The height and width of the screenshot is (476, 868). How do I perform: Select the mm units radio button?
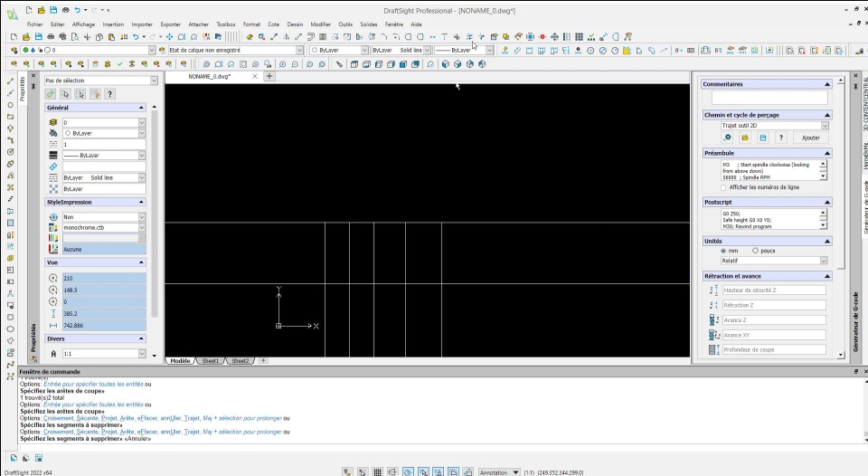pos(725,251)
